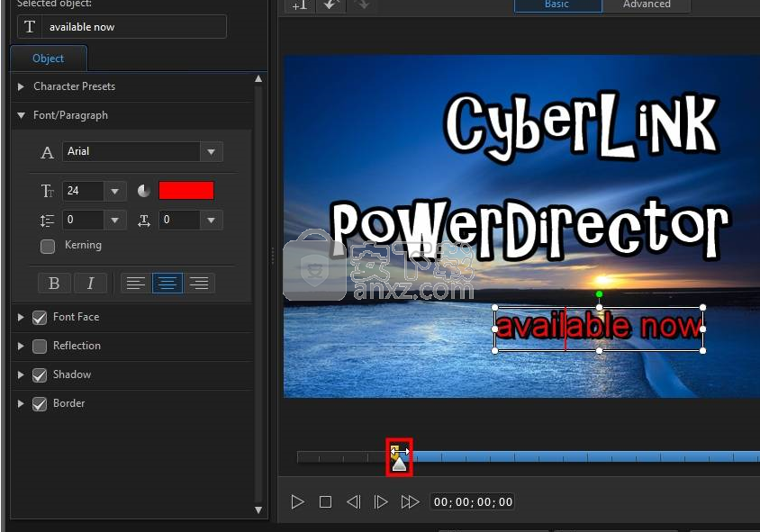Switch to the Advanced mode tab

pyautogui.click(x=647, y=5)
